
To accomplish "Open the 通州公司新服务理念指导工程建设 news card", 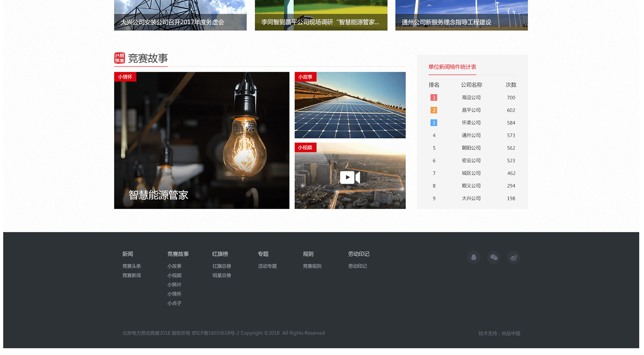I will 462,15.
